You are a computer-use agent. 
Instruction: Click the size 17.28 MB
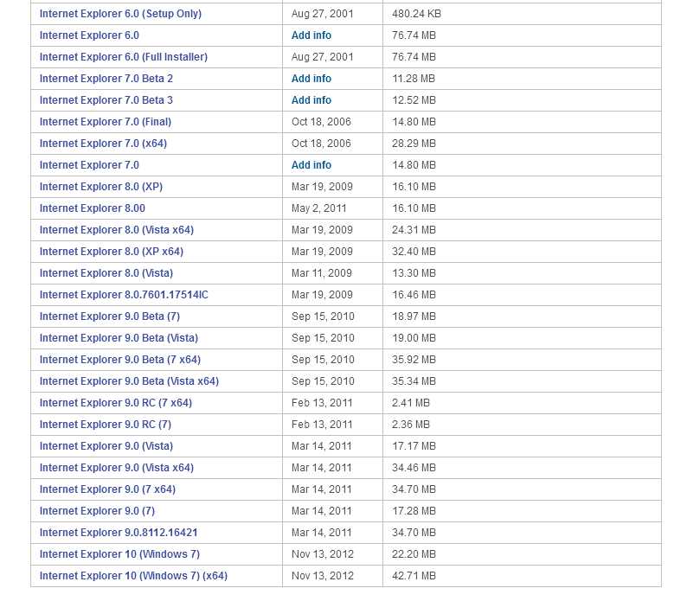(414, 511)
